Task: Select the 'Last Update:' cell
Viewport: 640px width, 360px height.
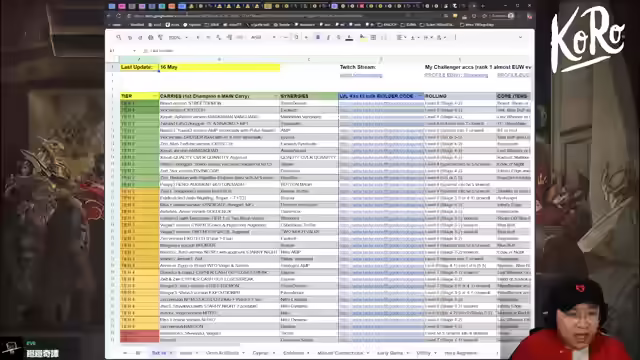Action: tap(139, 67)
